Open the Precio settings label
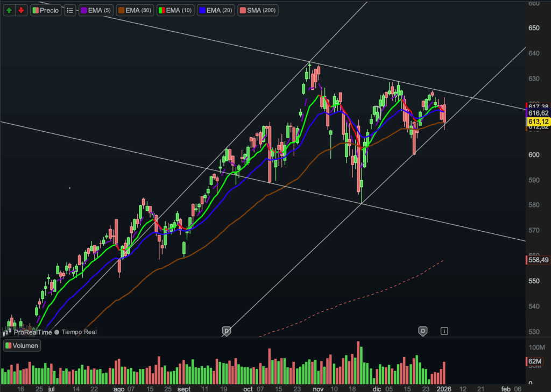The width and height of the screenshot is (551, 392). [46, 10]
